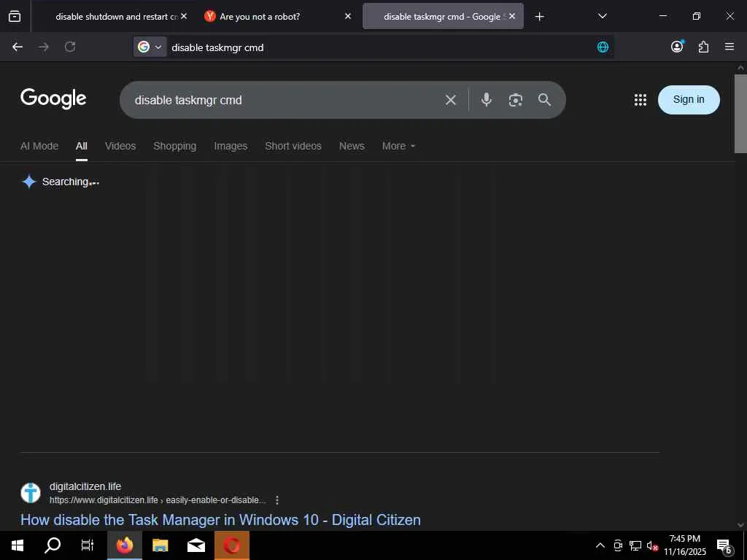Reload the current page

pos(70,47)
